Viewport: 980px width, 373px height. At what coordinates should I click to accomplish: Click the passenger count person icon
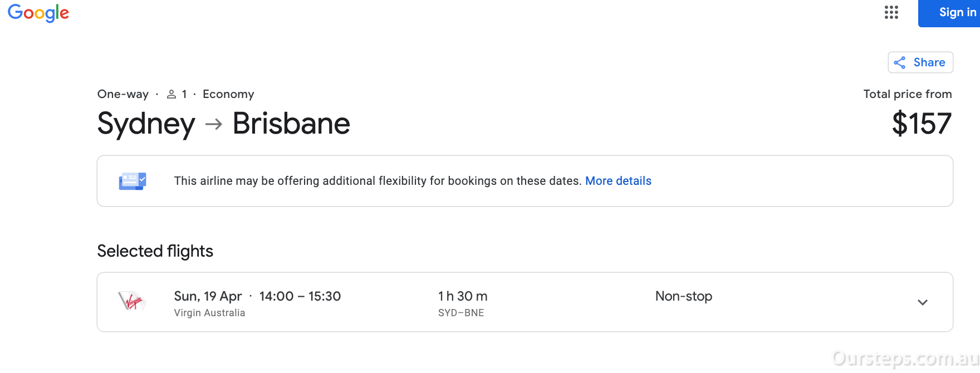(x=171, y=94)
